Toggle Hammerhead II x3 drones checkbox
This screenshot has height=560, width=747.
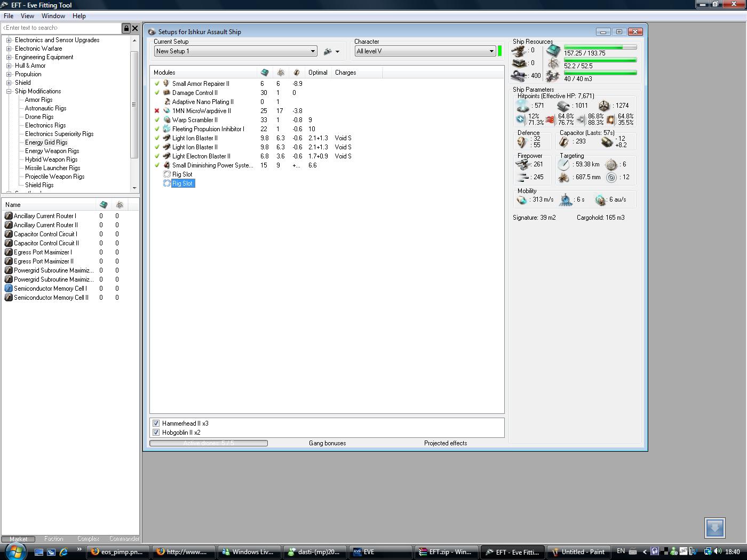[156, 423]
